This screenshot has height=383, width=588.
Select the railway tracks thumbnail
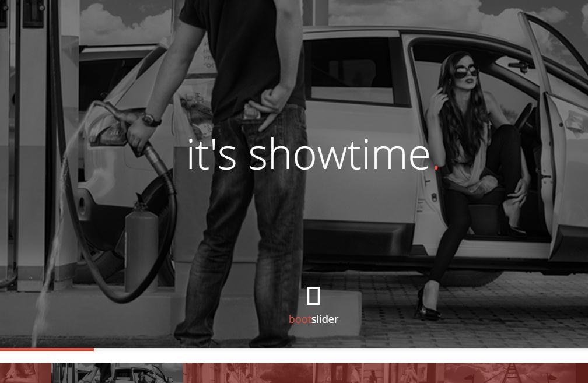pos(510,373)
